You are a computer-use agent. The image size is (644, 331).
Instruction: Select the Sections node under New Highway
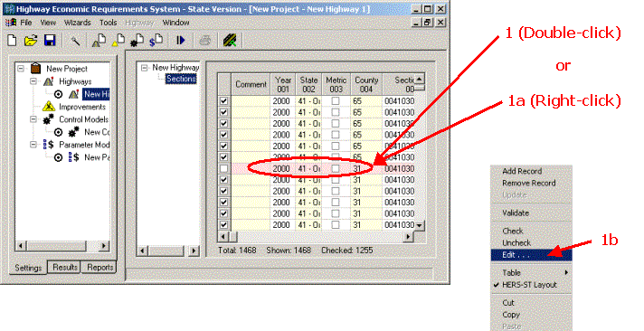point(181,79)
